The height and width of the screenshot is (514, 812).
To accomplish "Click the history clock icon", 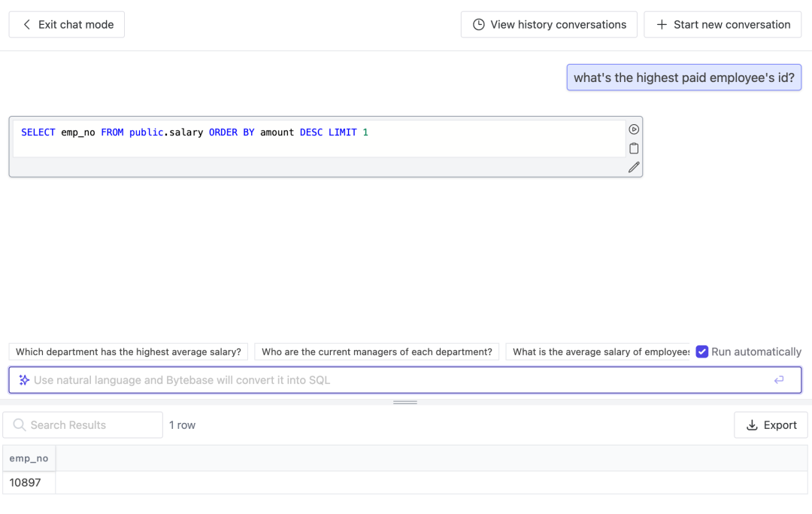I will [x=478, y=25].
